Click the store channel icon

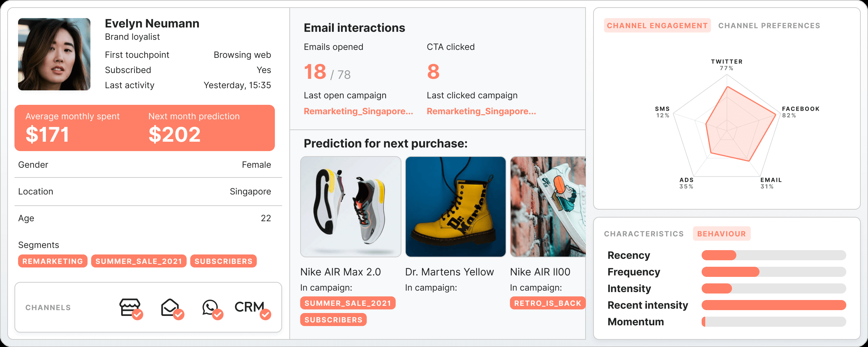pyautogui.click(x=130, y=308)
